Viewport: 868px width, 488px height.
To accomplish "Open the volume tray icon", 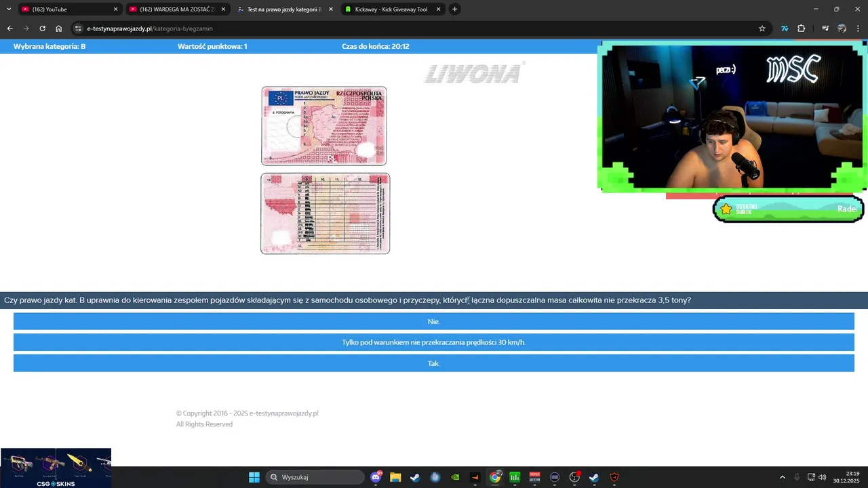I will pyautogui.click(x=823, y=477).
